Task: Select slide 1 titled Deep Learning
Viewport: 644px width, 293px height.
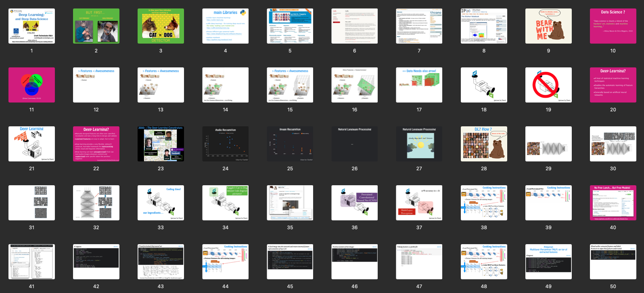Action: (x=31, y=26)
